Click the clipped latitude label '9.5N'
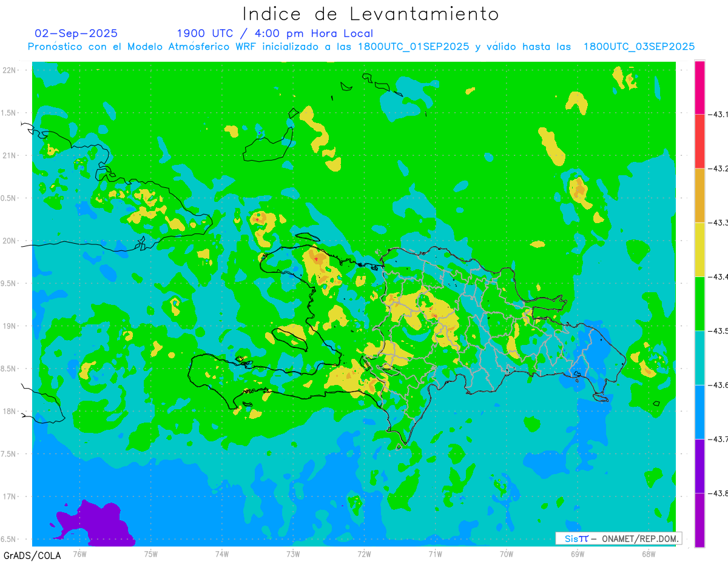The height and width of the screenshot is (562, 728). pyautogui.click(x=8, y=283)
